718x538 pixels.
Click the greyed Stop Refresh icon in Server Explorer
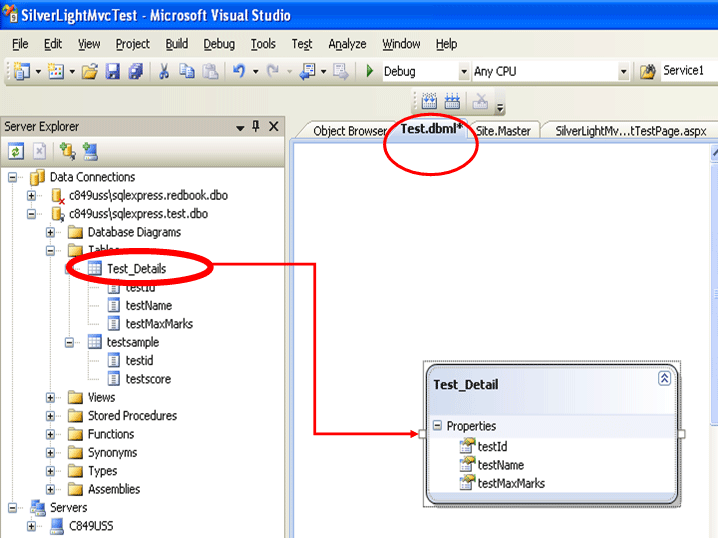coord(40,151)
